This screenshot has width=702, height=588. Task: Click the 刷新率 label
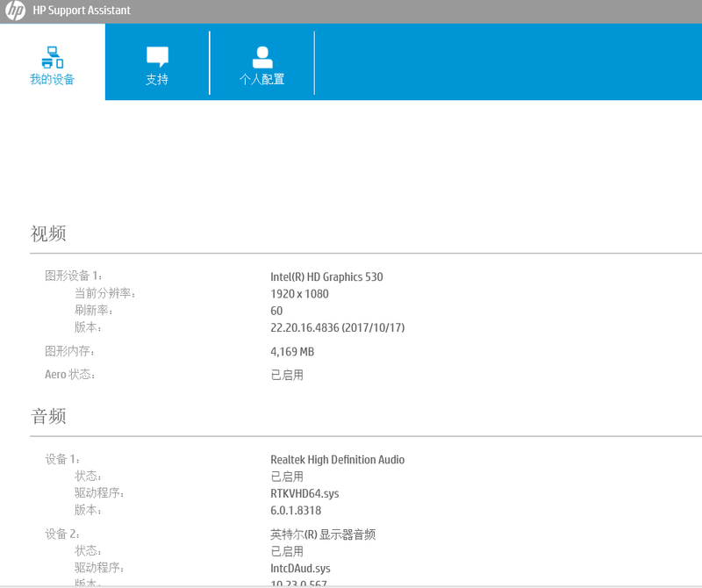[94, 311]
